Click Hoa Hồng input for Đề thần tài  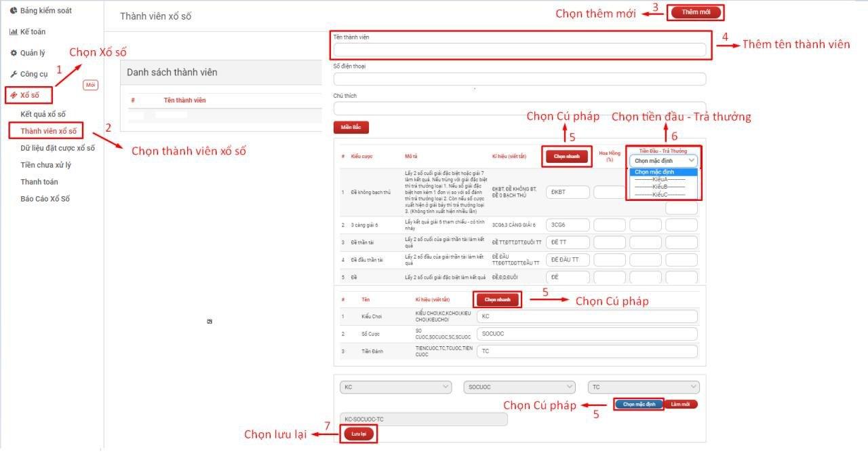click(x=610, y=242)
